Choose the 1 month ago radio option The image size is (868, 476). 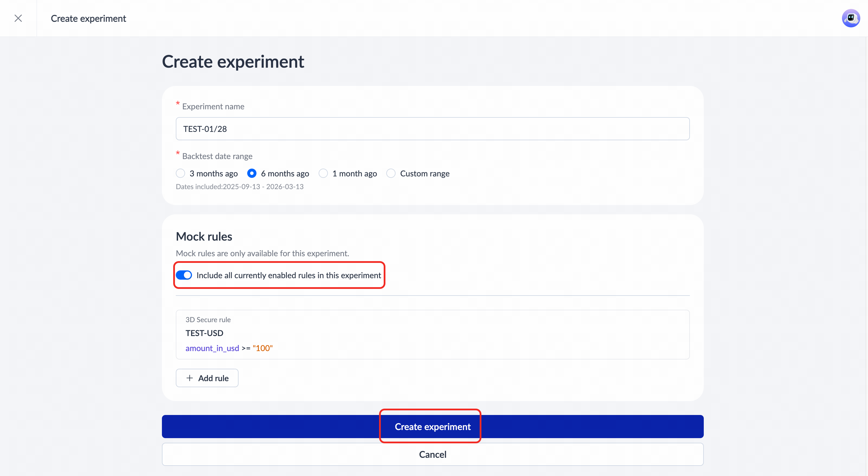tap(323, 173)
